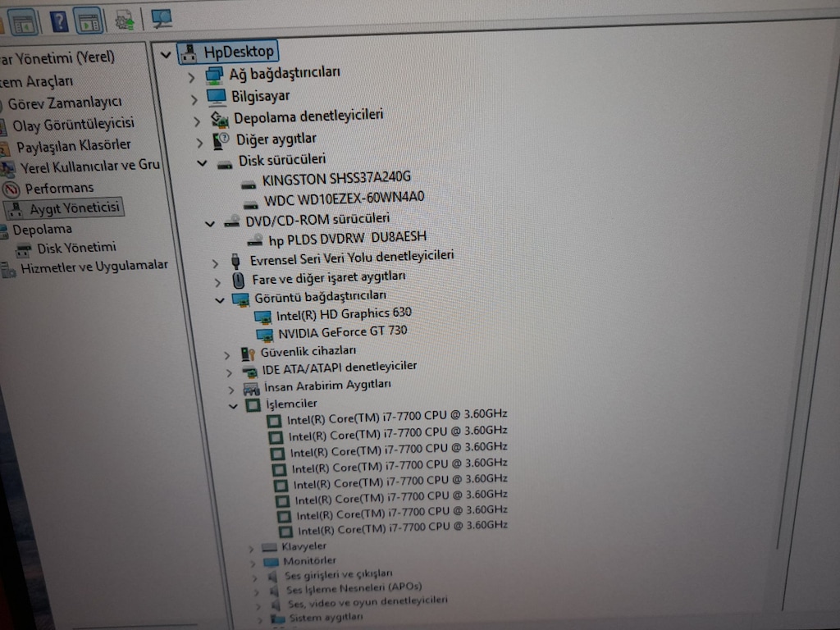Screen dimensions: 840x630
Task: Expand Diğer aygıtlar category
Action: tap(199, 143)
